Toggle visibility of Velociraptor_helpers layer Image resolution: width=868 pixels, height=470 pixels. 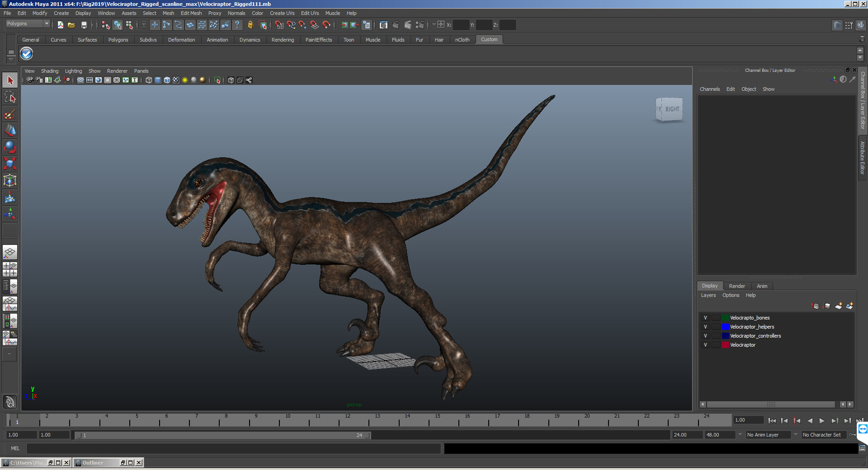tap(705, 327)
